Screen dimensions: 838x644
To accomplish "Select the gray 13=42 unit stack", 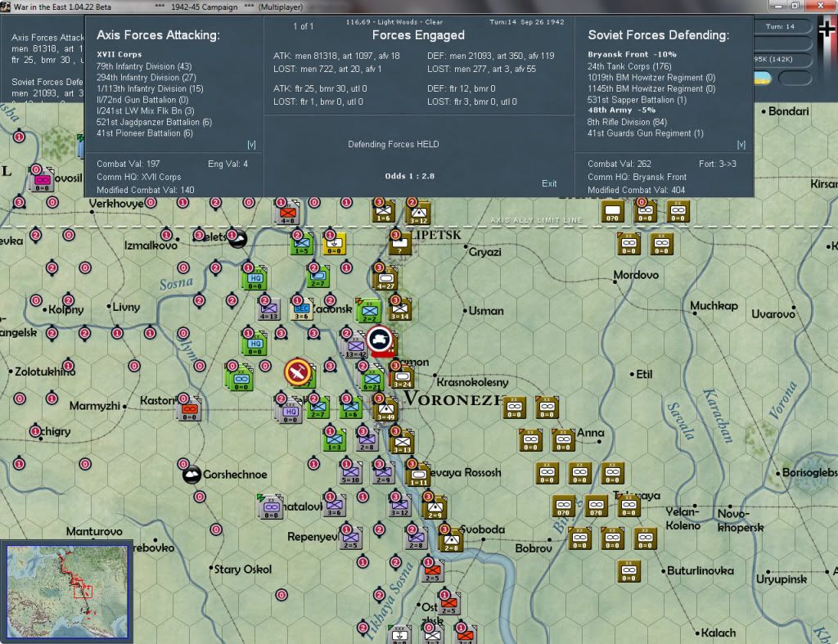I will pos(355,346).
